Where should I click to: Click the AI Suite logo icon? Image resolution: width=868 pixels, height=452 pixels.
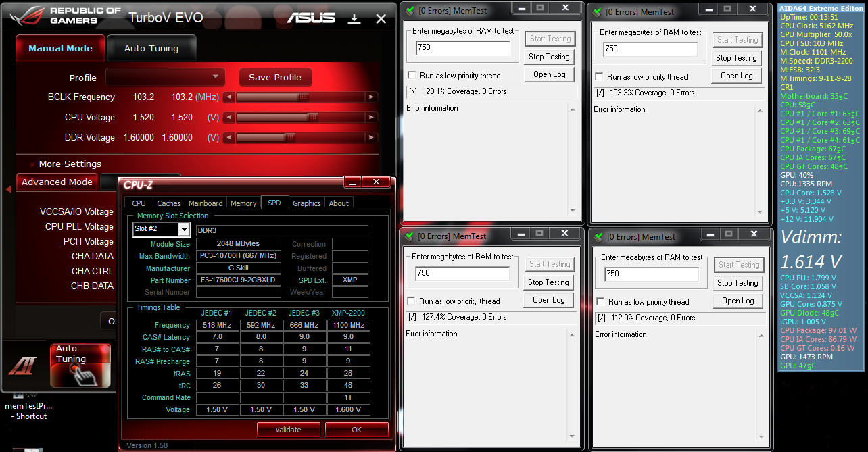point(22,366)
